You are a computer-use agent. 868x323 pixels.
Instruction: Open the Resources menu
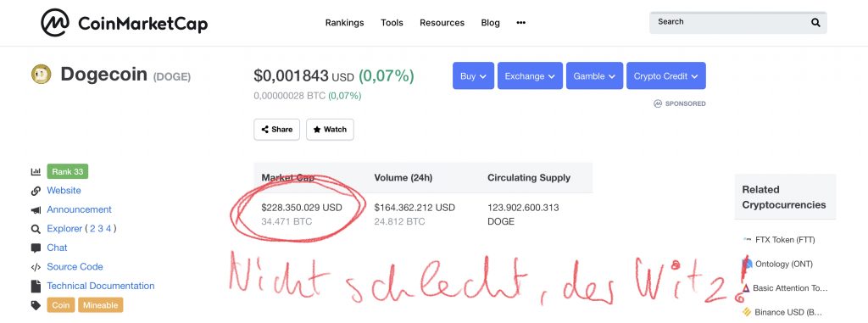(x=442, y=23)
